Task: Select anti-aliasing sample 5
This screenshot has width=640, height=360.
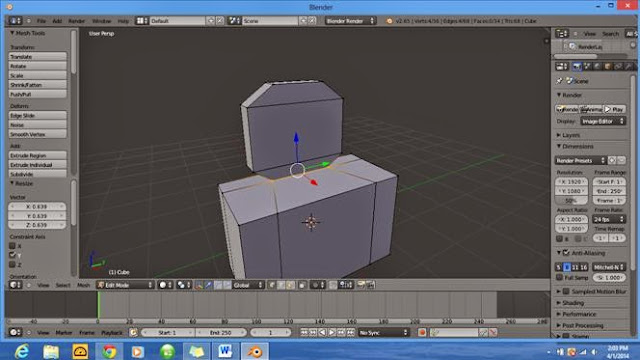Action: click(558, 267)
